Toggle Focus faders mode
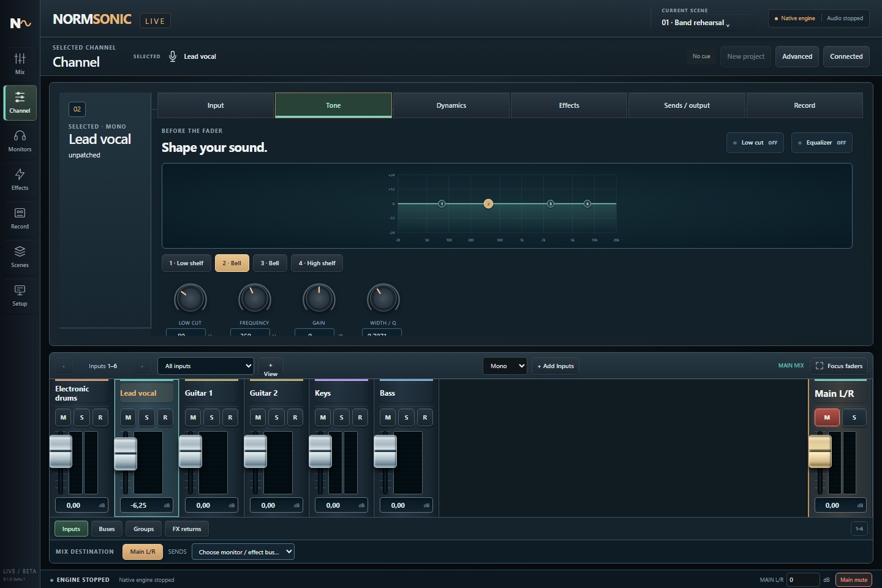 coord(839,366)
